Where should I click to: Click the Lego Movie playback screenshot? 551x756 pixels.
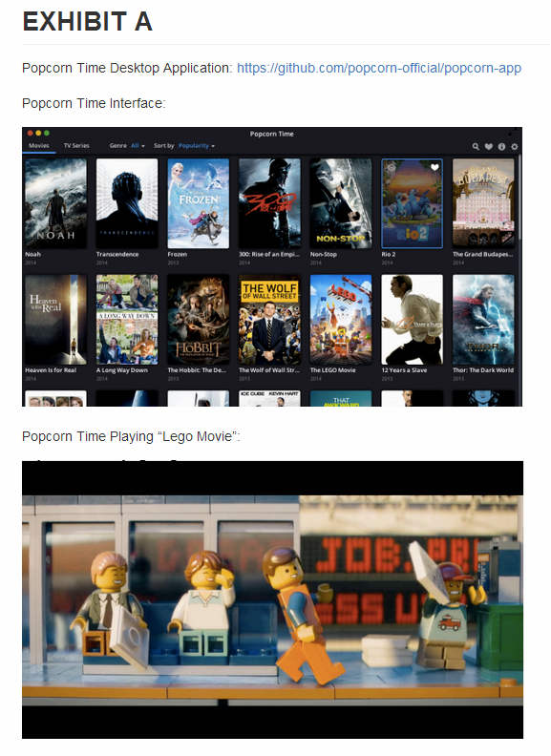[272, 599]
